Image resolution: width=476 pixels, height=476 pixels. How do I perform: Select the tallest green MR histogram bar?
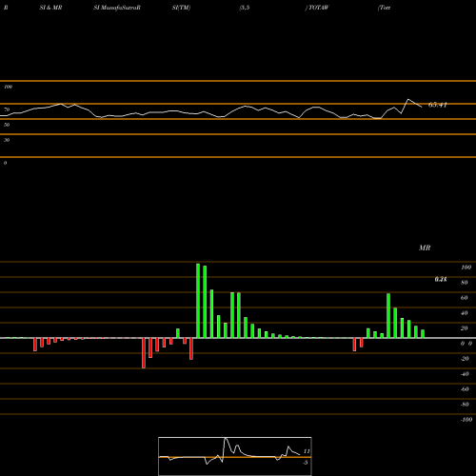click(198, 301)
